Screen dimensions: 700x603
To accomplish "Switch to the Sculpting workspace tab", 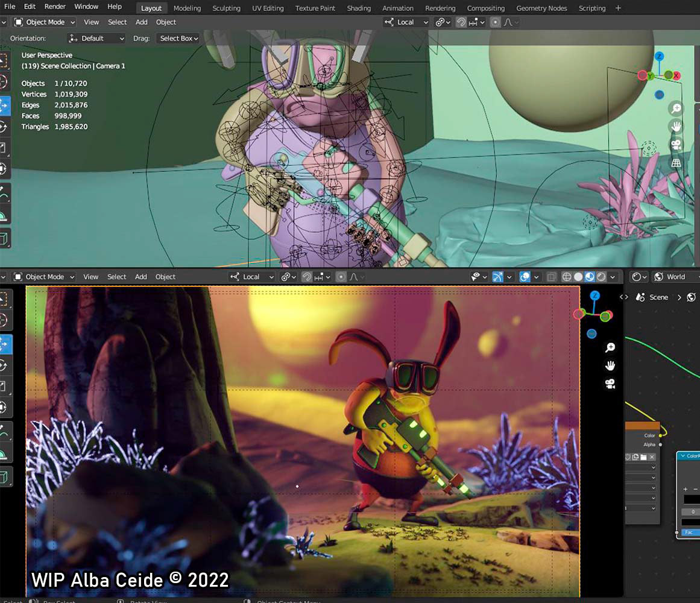I will point(226,8).
